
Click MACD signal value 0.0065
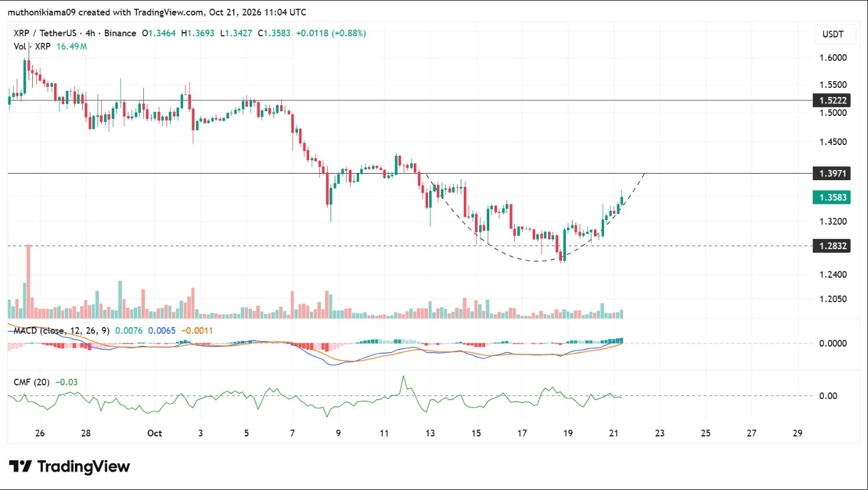[x=162, y=331]
